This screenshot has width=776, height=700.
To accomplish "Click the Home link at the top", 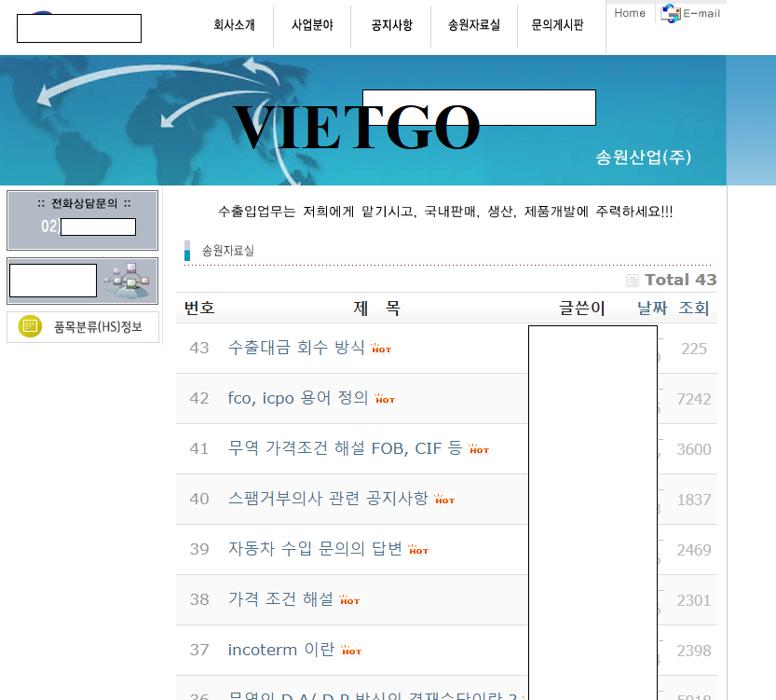I will coord(630,13).
